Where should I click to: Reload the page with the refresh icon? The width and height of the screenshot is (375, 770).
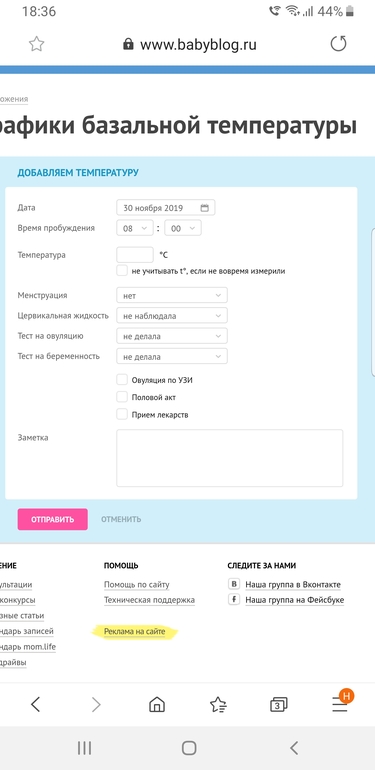coord(338,44)
